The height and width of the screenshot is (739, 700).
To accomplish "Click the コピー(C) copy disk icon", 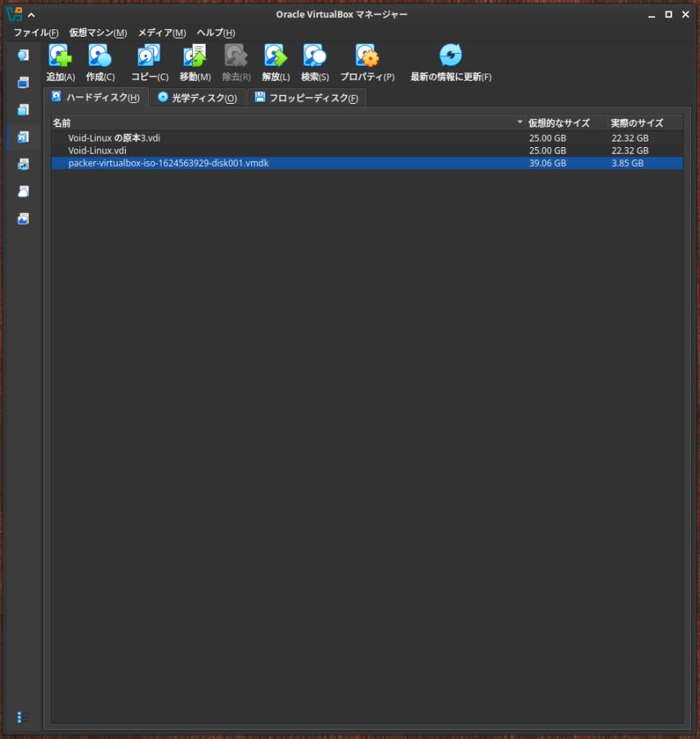I will point(149,56).
